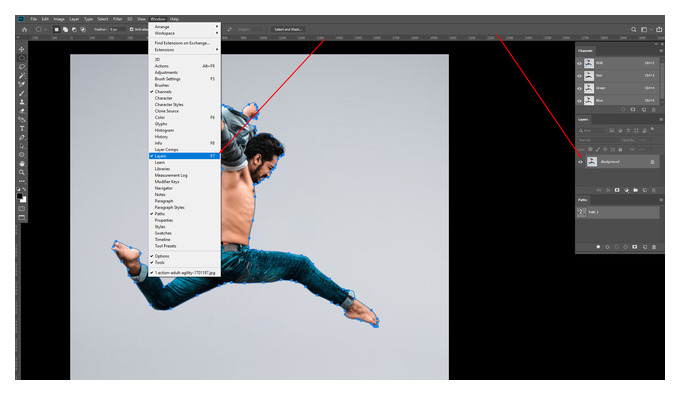Fill path with foreground color icon

598,247
